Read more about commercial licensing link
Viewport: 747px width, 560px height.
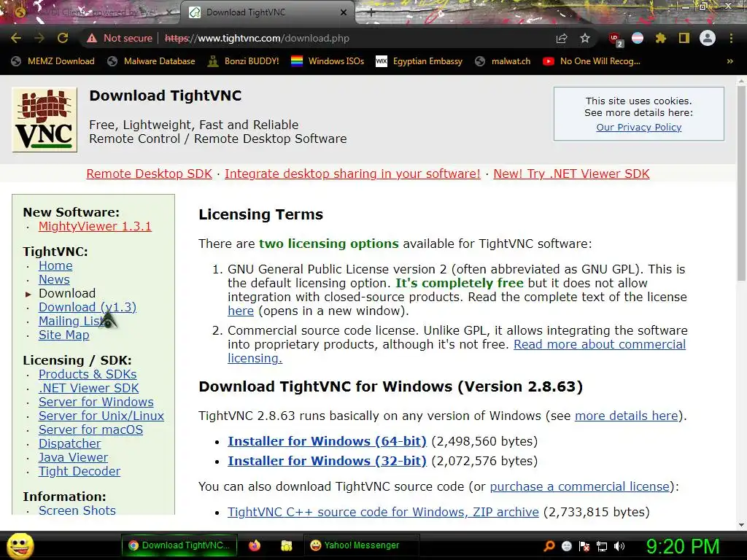(600, 344)
